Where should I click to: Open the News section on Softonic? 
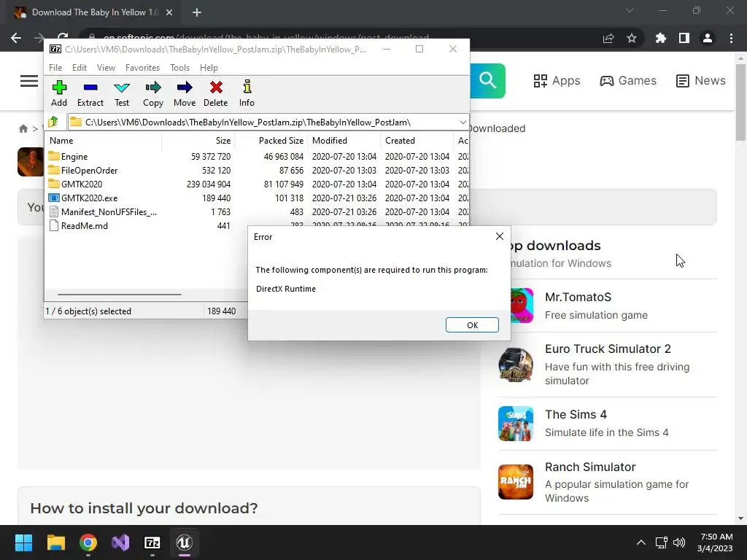701,80
